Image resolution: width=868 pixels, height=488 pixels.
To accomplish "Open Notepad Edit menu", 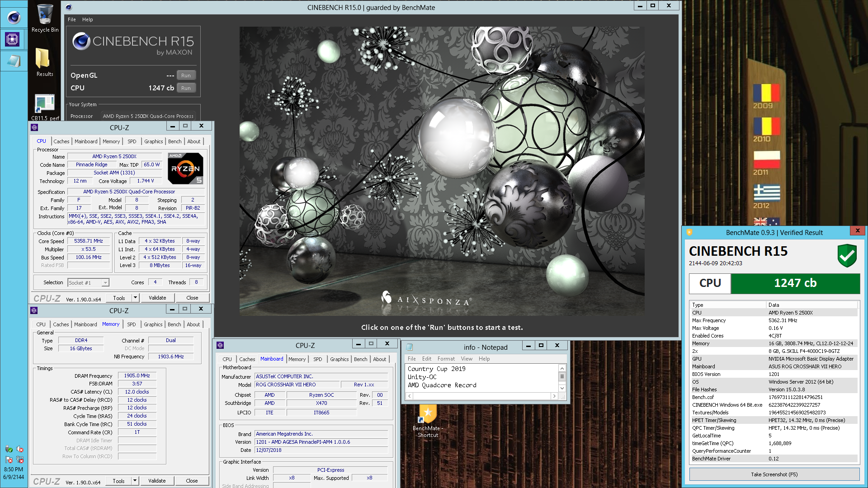I will (427, 359).
